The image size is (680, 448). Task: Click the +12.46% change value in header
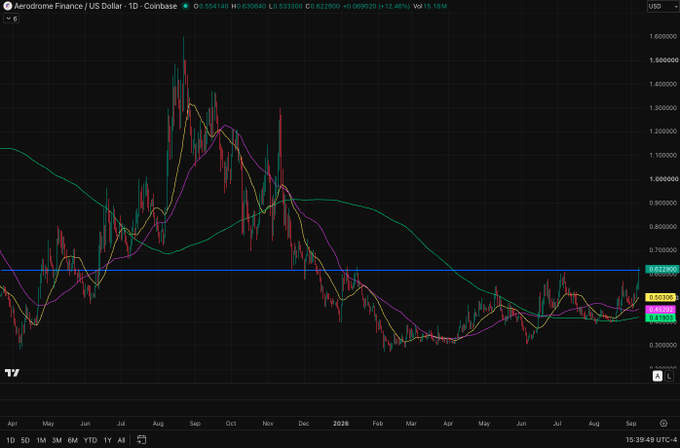(394, 6)
